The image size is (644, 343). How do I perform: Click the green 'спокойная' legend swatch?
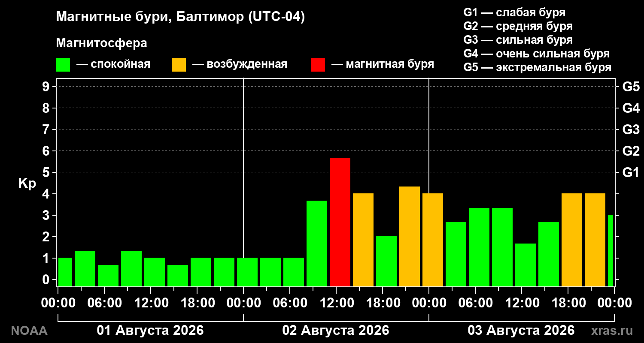pos(63,65)
